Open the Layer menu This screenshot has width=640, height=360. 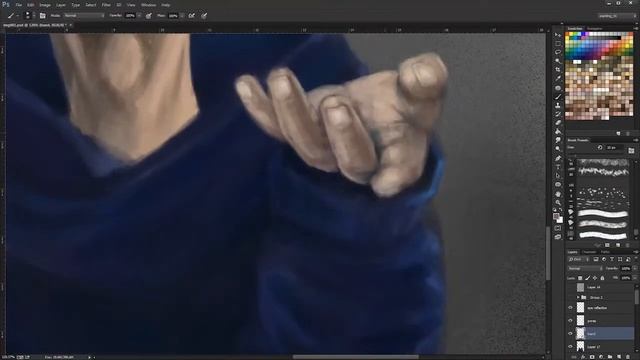pyautogui.click(x=61, y=5)
